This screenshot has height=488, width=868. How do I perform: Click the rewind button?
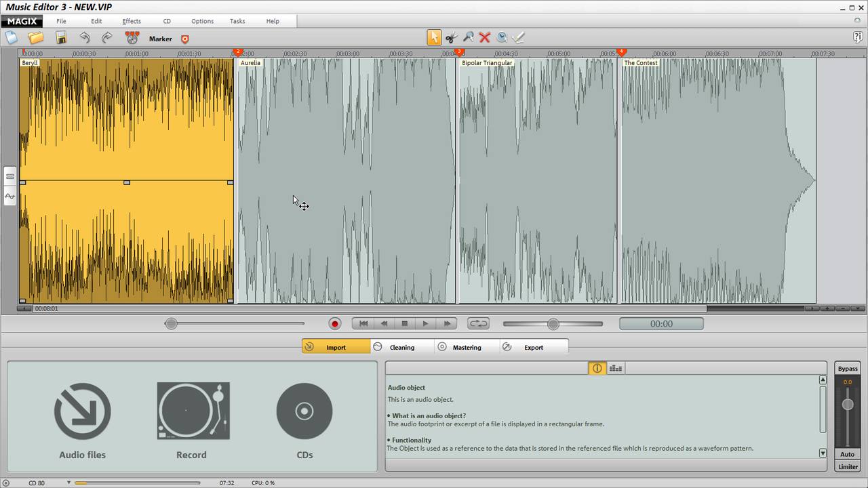pos(384,324)
